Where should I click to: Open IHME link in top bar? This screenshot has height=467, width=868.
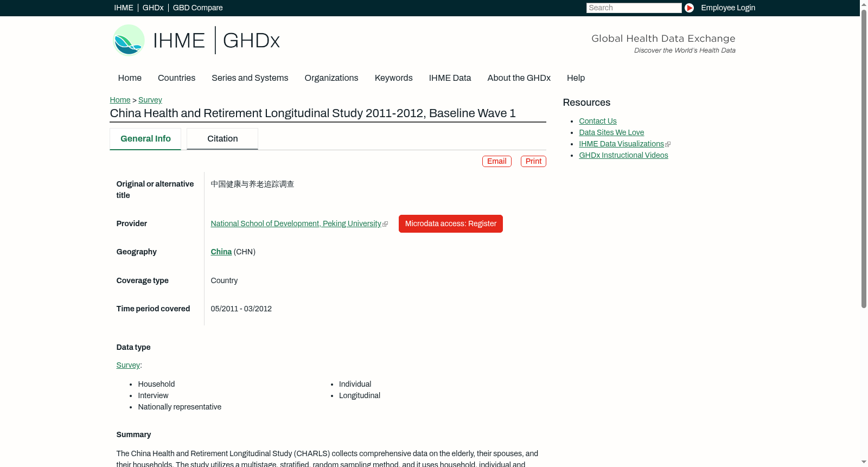(124, 8)
